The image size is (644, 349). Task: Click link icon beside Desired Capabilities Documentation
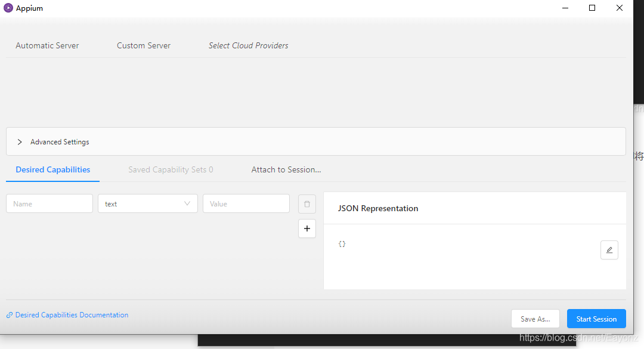[x=10, y=315]
